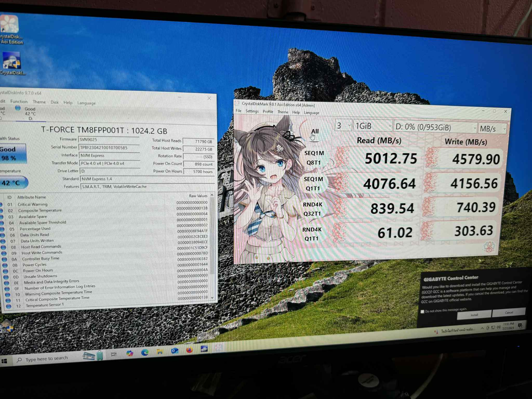Click the SEQ1M Q8T1 read value 5012.75
The height and width of the screenshot is (399, 532).
point(391,158)
